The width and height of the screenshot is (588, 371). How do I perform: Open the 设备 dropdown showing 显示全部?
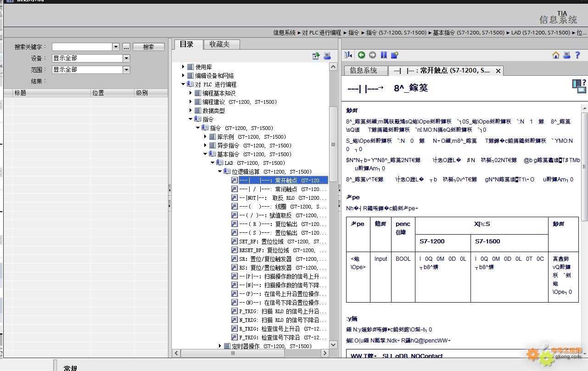pos(126,58)
